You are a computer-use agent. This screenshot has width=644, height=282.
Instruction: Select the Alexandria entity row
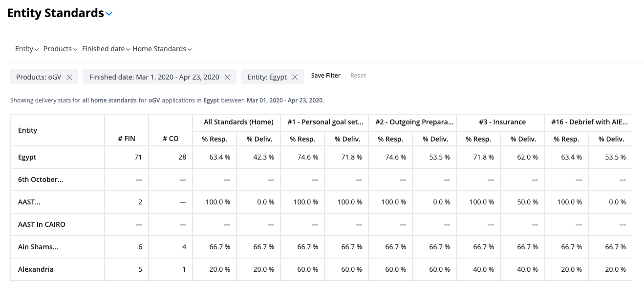click(321, 269)
